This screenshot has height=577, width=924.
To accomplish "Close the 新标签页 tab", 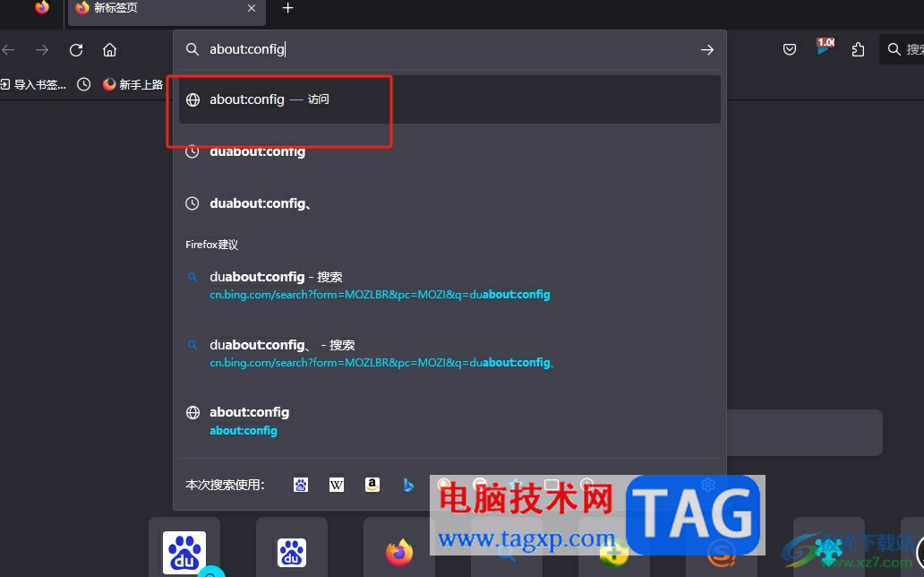I will tap(252, 8).
